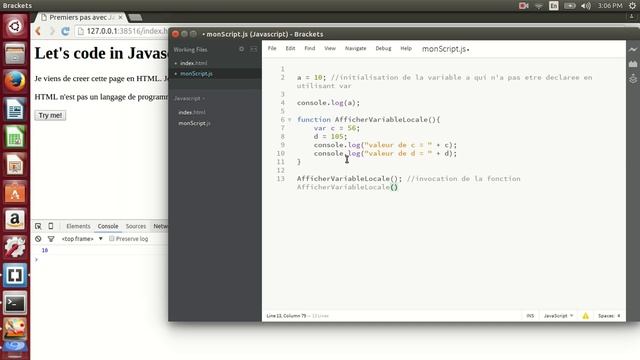
Task: Open LibreOffice Writer from the dock
Action: coord(15,109)
